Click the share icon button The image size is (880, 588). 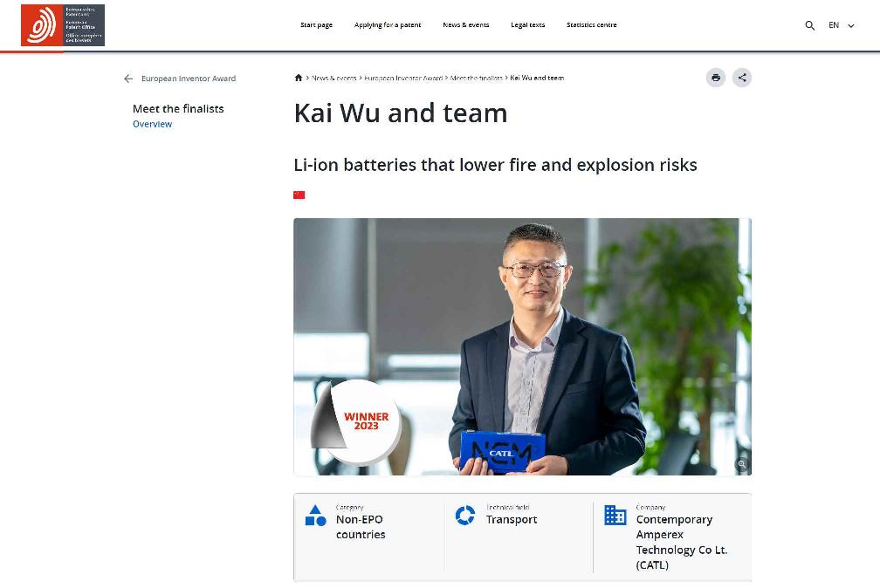pos(742,78)
